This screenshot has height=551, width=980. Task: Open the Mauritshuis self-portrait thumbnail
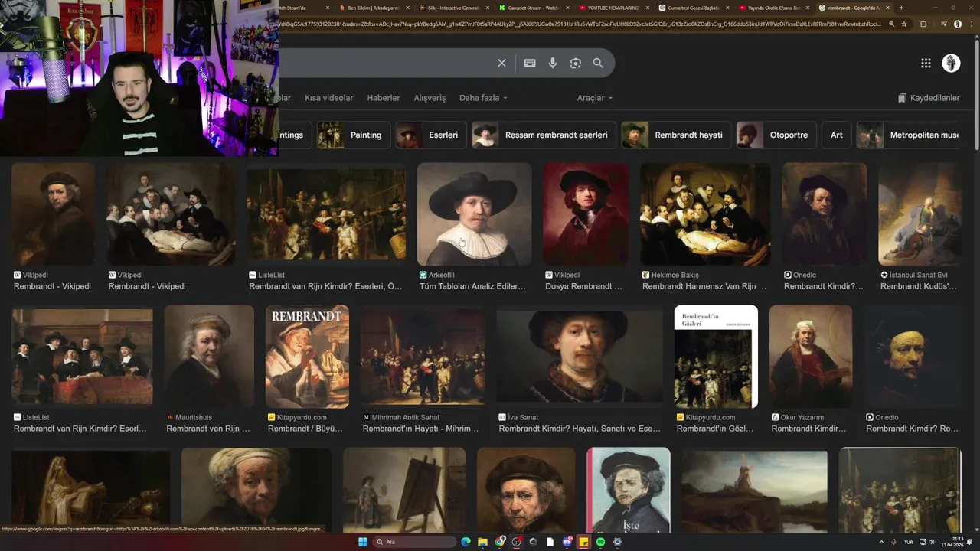209,357
